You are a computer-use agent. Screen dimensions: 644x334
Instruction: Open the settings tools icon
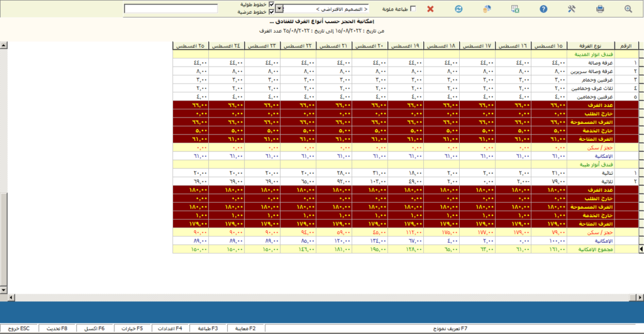tap(572, 9)
